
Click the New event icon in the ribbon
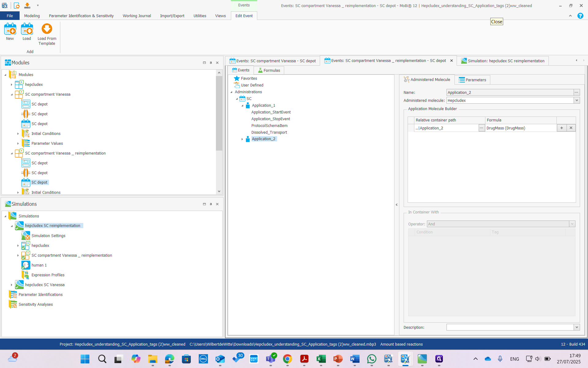pyautogui.click(x=10, y=31)
